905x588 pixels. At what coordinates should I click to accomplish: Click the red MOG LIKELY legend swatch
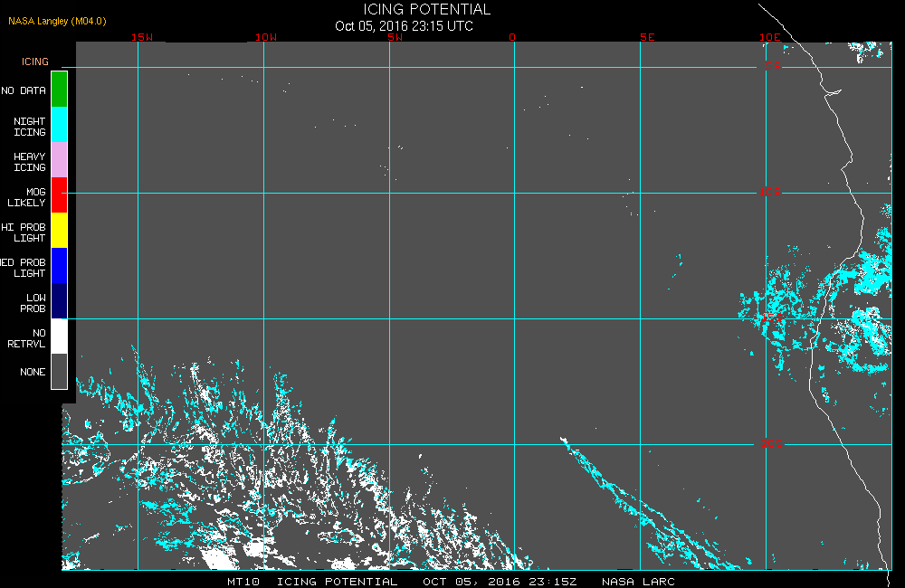(60, 195)
